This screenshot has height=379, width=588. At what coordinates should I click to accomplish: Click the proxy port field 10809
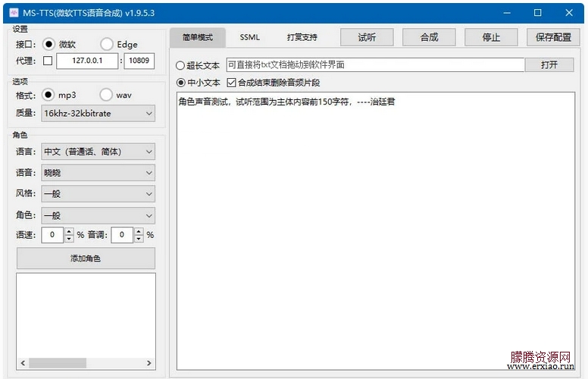[x=139, y=61]
